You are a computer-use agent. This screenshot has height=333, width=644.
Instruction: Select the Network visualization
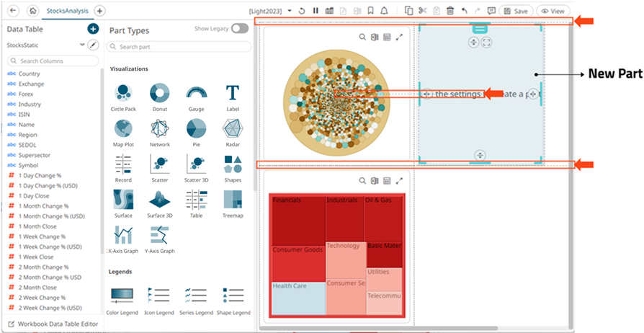click(x=160, y=133)
